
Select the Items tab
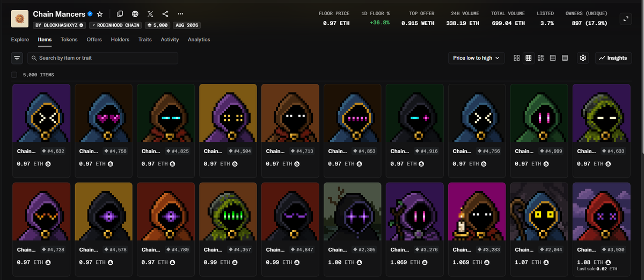point(45,40)
